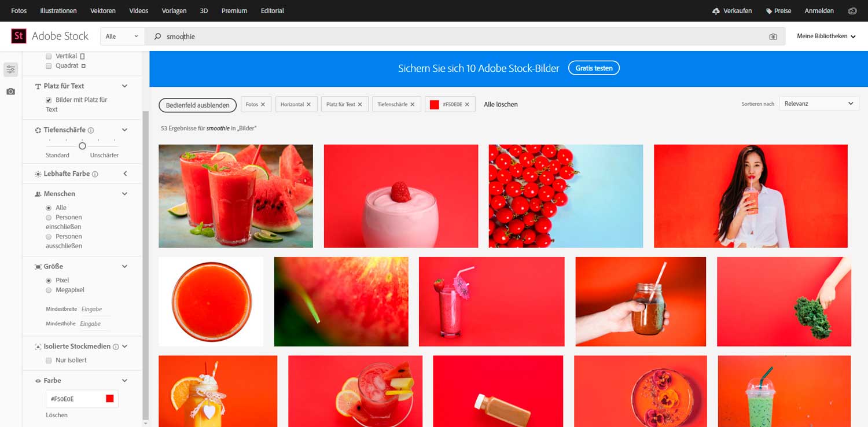The image size is (868, 427).
Task: Open visual search camera icon in search bar
Action: click(773, 36)
